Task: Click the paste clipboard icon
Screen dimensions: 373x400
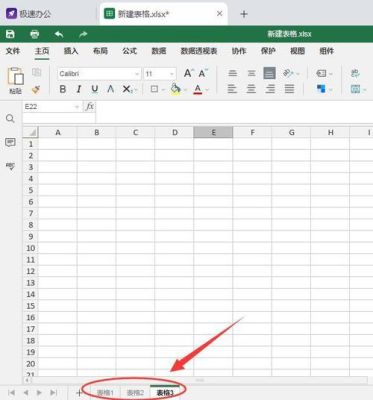Action: (15, 77)
